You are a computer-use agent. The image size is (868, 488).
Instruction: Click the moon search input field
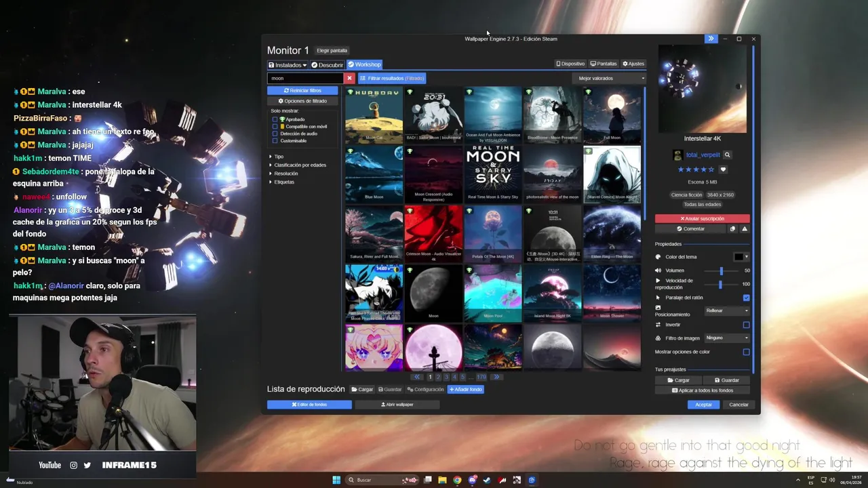pyautogui.click(x=306, y=78)
